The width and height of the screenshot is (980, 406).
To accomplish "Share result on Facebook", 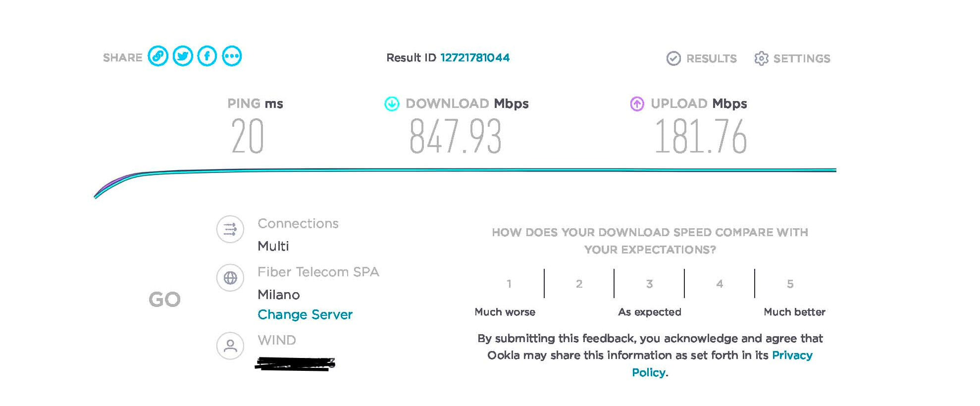I will [x=207, y=56].
